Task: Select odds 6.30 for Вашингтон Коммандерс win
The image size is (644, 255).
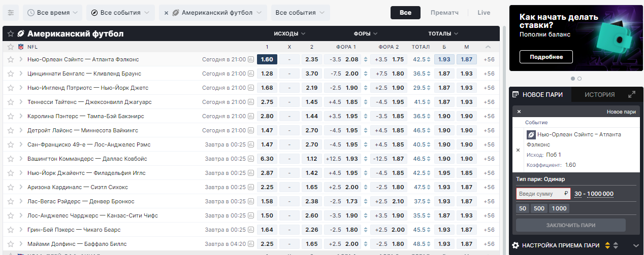Action: tap(267, 159)
